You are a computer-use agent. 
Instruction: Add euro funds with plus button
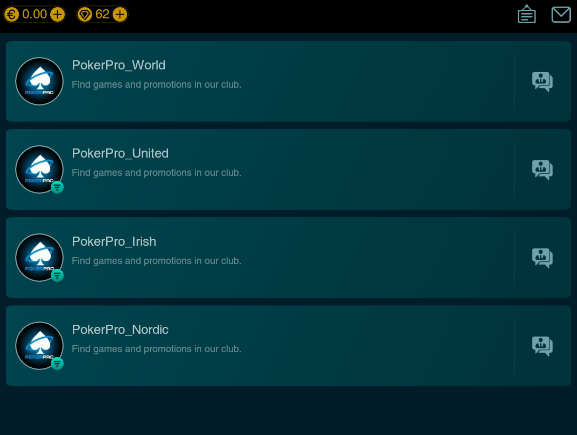coord(57,15)
